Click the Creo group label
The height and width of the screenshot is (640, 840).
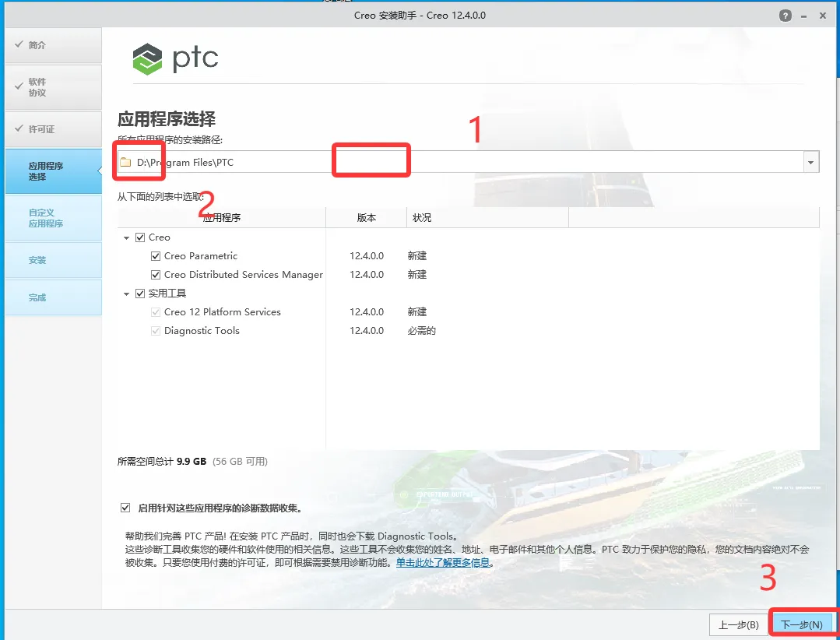pyautogui.click(x=159, y=237)
